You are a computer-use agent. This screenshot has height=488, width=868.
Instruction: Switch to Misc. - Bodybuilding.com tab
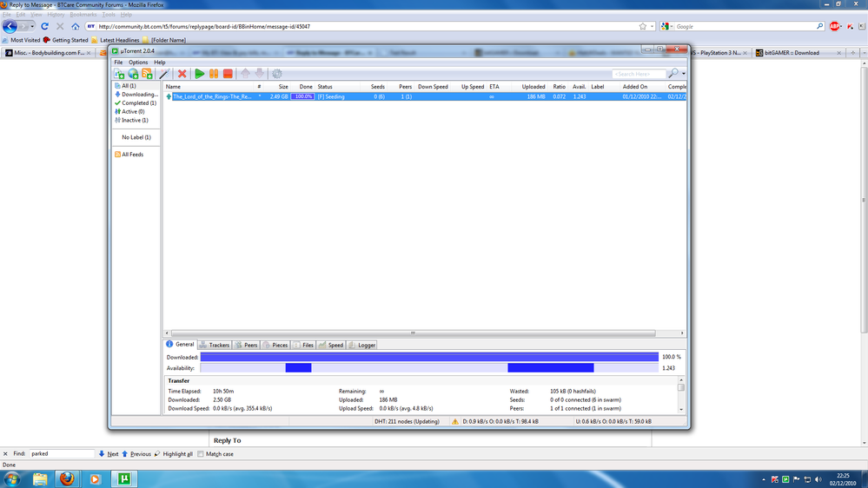point(48,53)
